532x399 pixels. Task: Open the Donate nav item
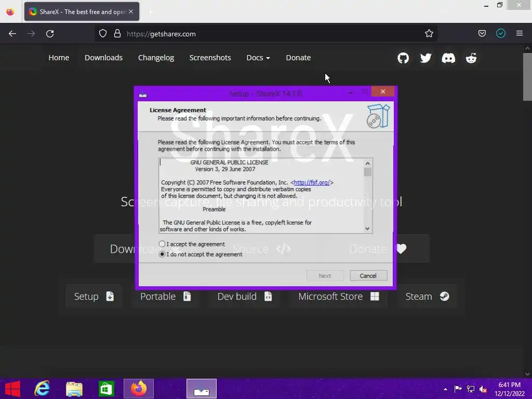(x=298, y=58)
